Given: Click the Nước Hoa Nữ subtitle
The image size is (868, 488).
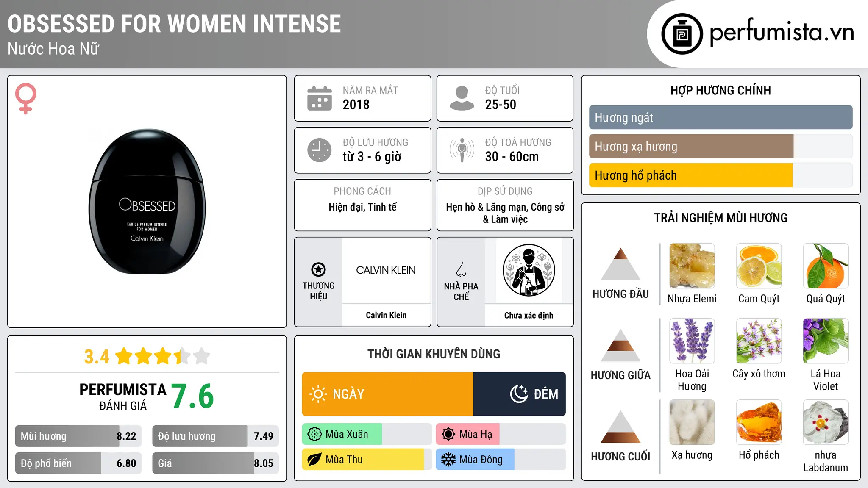Looking at the screenshot, I should tap(53, 49).
